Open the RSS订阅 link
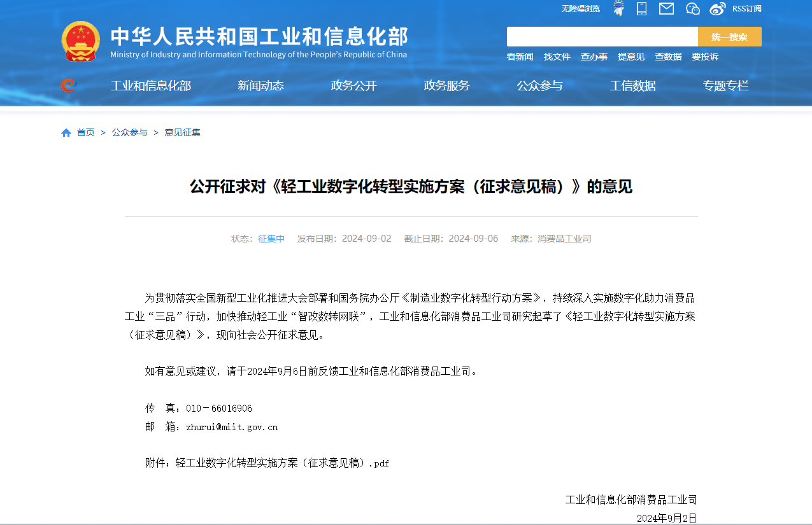 (746, 9)
